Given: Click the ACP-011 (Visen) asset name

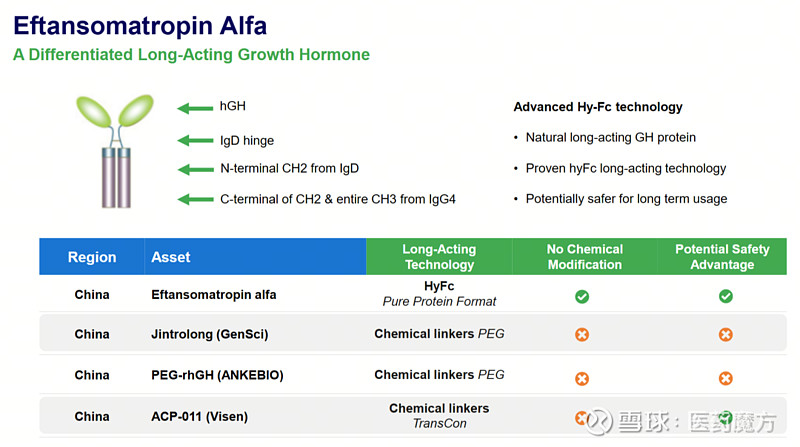Looking at the screenshot, I should pyautogui.click(x=199, y=416).
